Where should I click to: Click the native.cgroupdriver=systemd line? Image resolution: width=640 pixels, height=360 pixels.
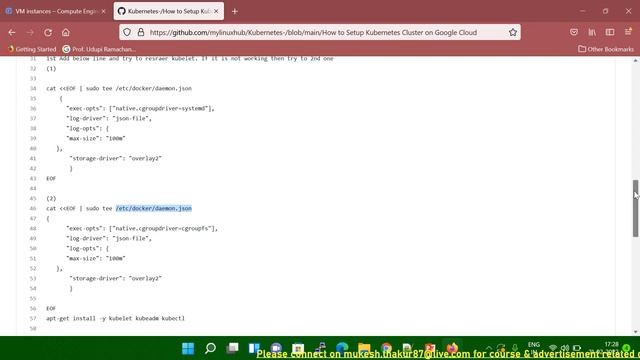coord(140,108)
